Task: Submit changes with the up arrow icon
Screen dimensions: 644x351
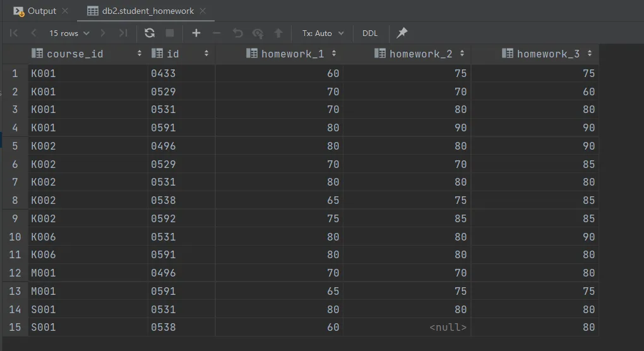Action: tap(278, 33)
